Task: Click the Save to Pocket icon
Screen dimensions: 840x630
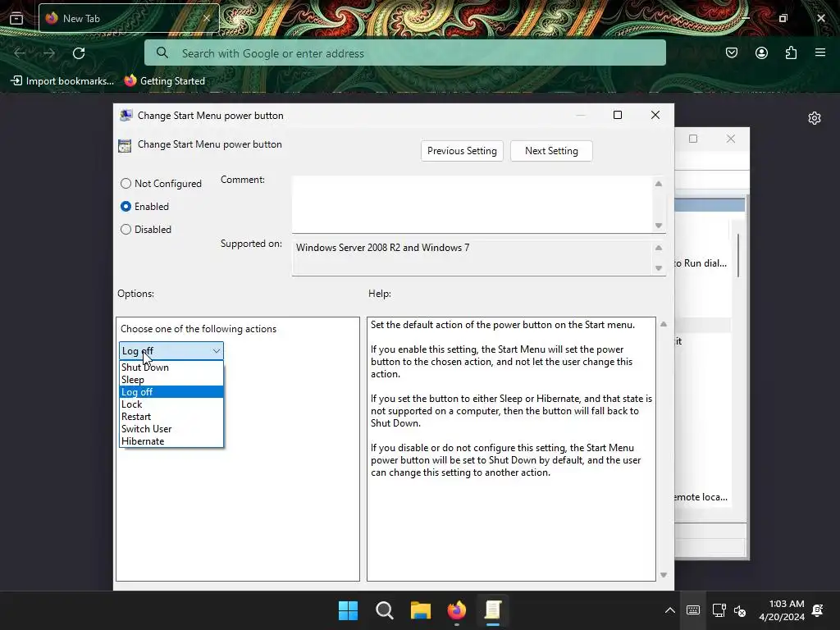Action: (x=731, y=52)
